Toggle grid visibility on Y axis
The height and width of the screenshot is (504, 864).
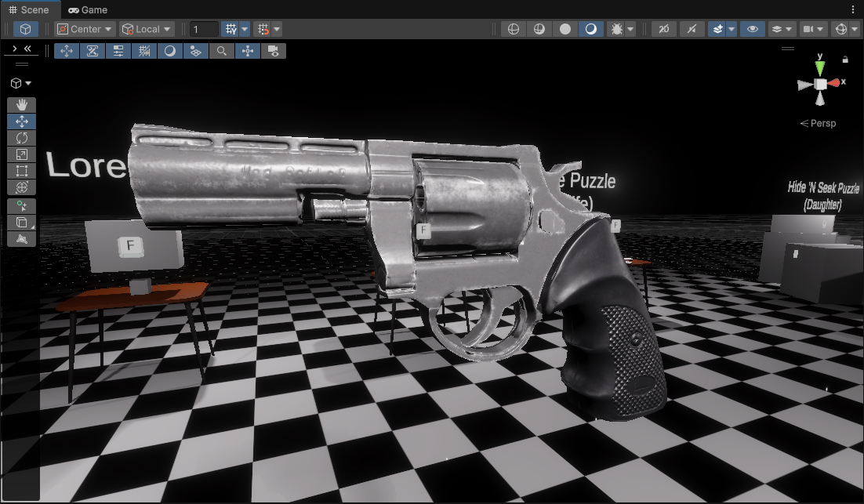point(231,29)
